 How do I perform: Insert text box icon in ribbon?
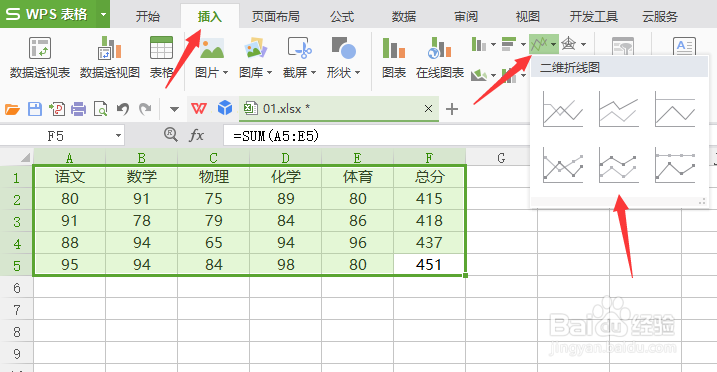[x=684, y=46]
